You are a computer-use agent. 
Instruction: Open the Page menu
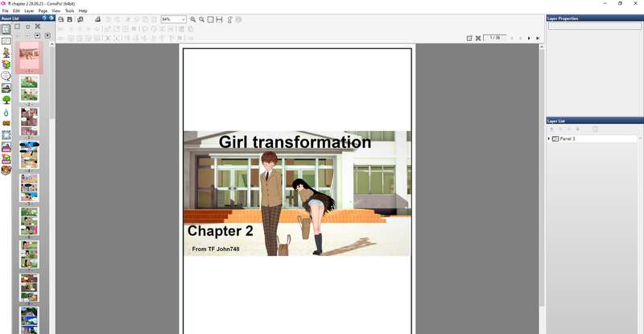(x=43, y=10)
